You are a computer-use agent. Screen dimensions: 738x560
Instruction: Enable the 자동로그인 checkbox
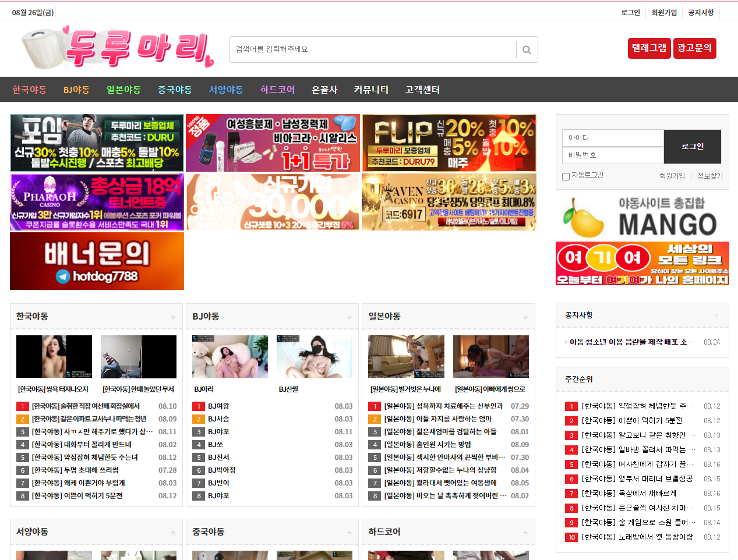click(566, 176)
